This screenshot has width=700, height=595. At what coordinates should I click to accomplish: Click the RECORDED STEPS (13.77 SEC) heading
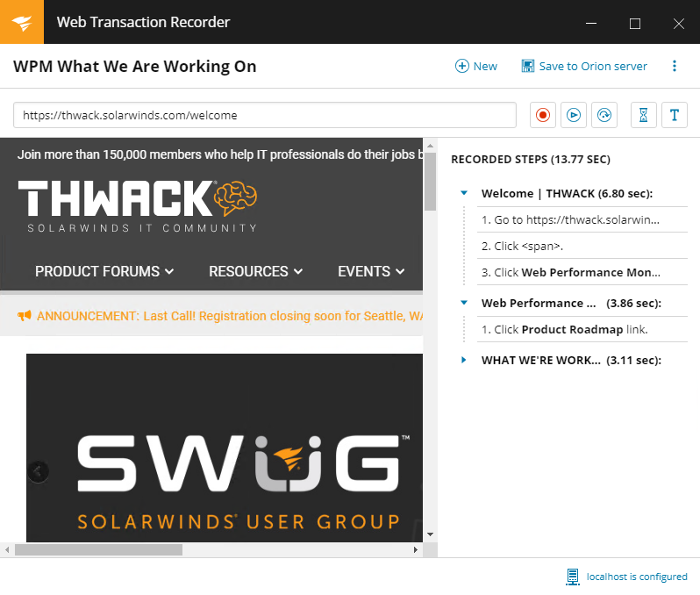[531, 160]
